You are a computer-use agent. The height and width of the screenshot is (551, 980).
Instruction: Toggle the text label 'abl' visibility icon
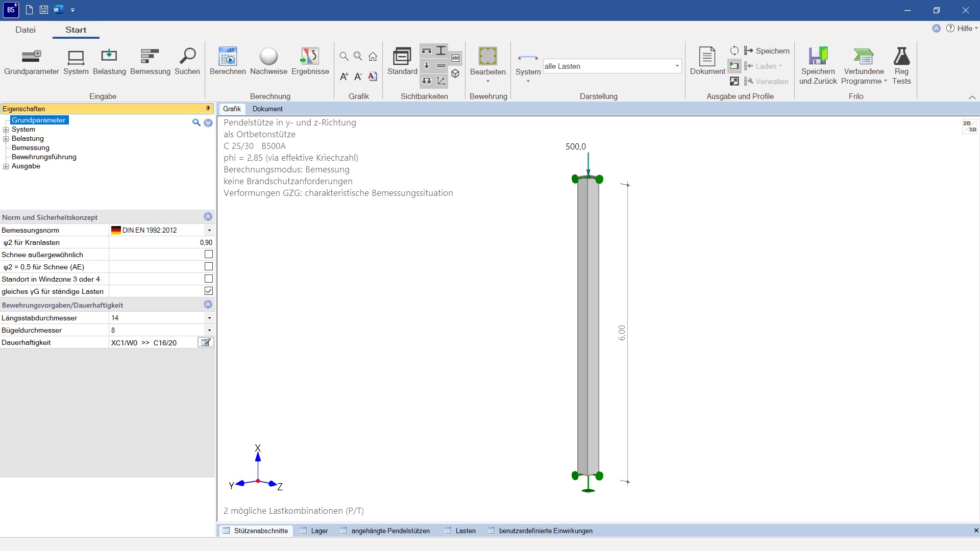(456, 58)
